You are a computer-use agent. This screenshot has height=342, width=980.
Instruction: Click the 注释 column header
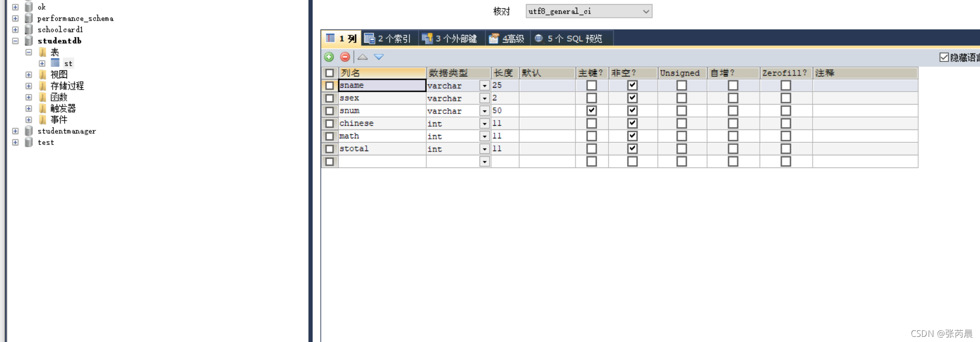[x=865, y=73]
